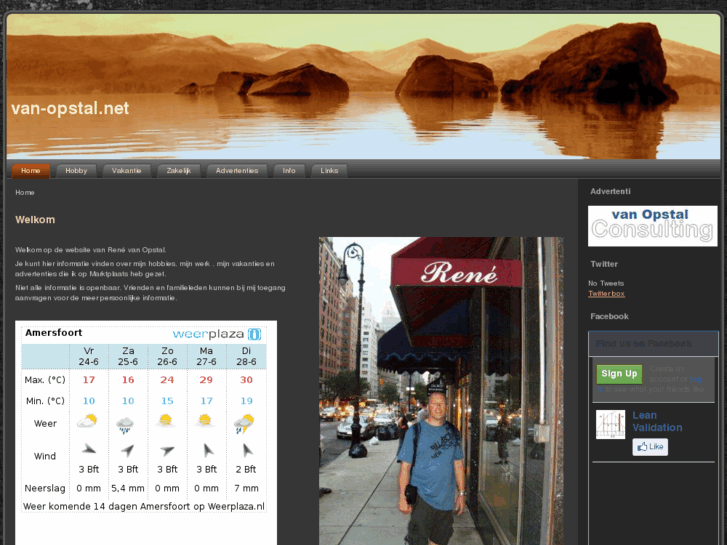Click Sunday's wind direction arrow
The image size is (727, 545).
(x=167, y=451)
